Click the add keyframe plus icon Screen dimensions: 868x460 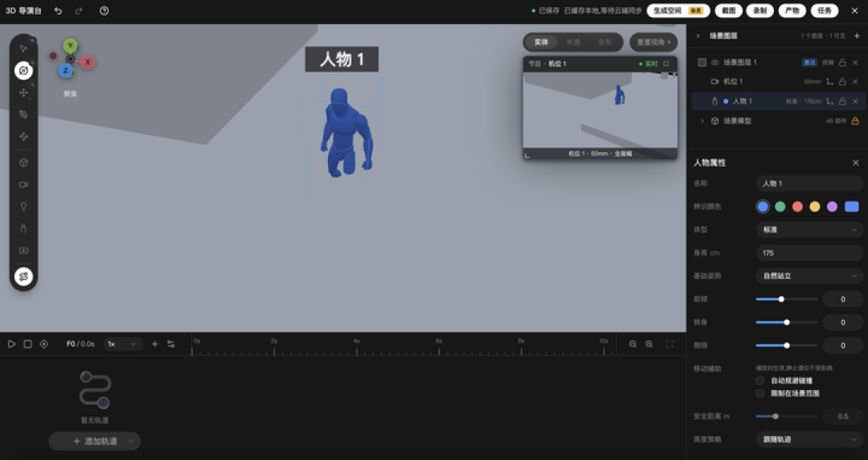(154, 343)
